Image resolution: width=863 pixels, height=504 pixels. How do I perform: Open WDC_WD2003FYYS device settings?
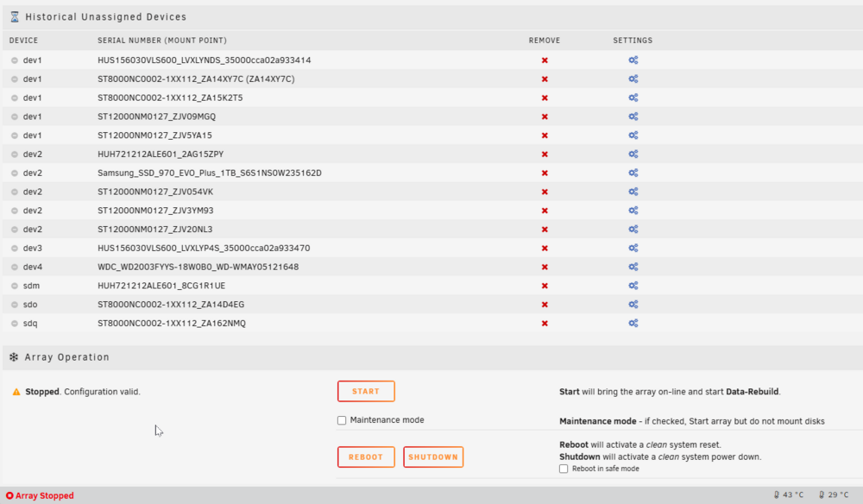tap(633, 267)
